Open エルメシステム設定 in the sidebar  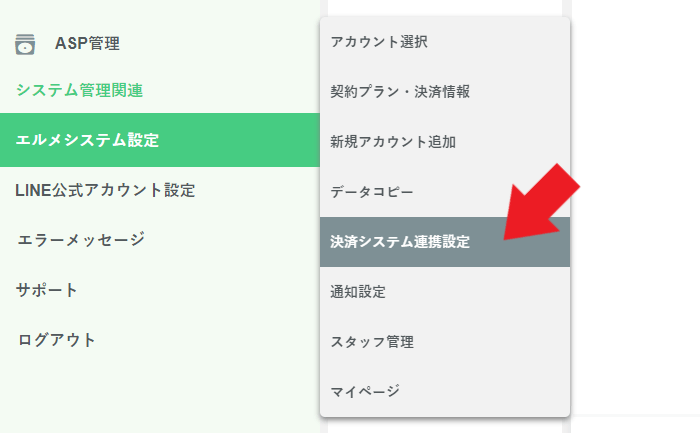tap(87, 140)
